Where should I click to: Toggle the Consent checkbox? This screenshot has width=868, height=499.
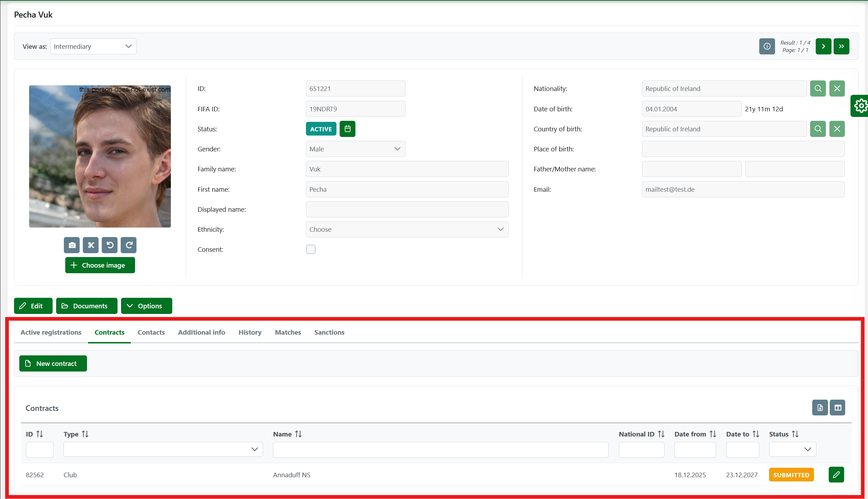click(x=311, y=249)
